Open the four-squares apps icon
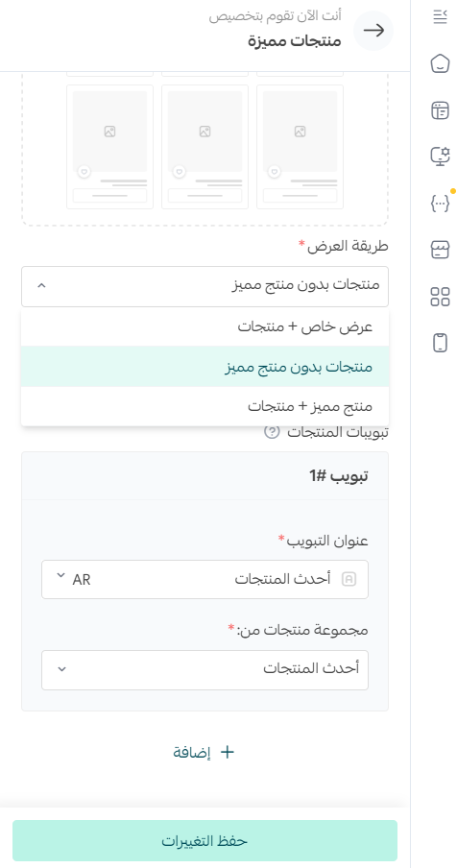This screenshot has height=868, width=457. pos(440,297)
